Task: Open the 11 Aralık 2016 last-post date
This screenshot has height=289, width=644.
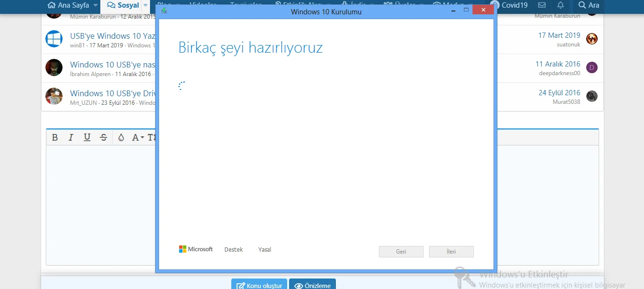Action: [x=558, y=64]
